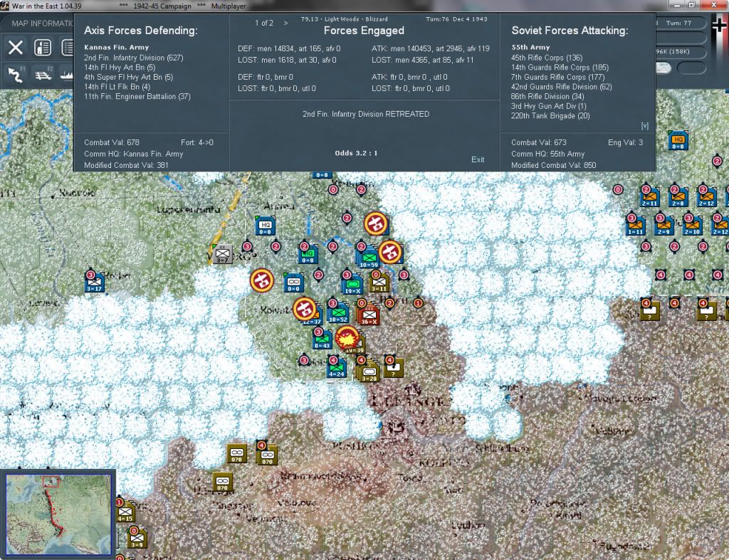Click the Exit link in combat report
Viewport: 729px width, 560px height.
click(478, 159)
